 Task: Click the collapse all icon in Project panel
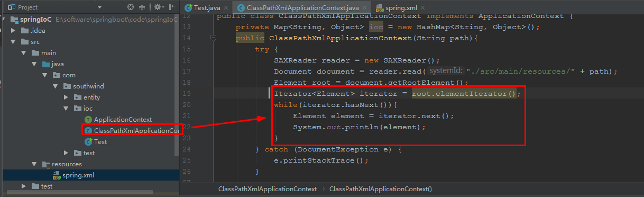[x=142, y=7]
